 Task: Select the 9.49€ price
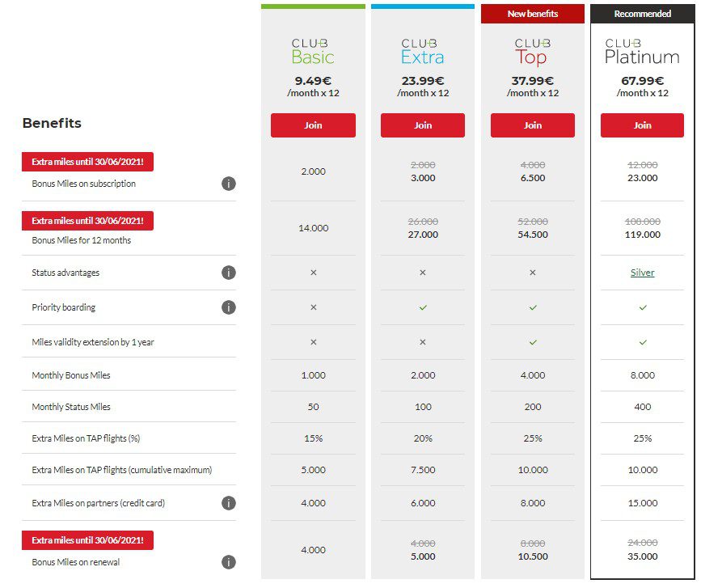pos(313,81)
